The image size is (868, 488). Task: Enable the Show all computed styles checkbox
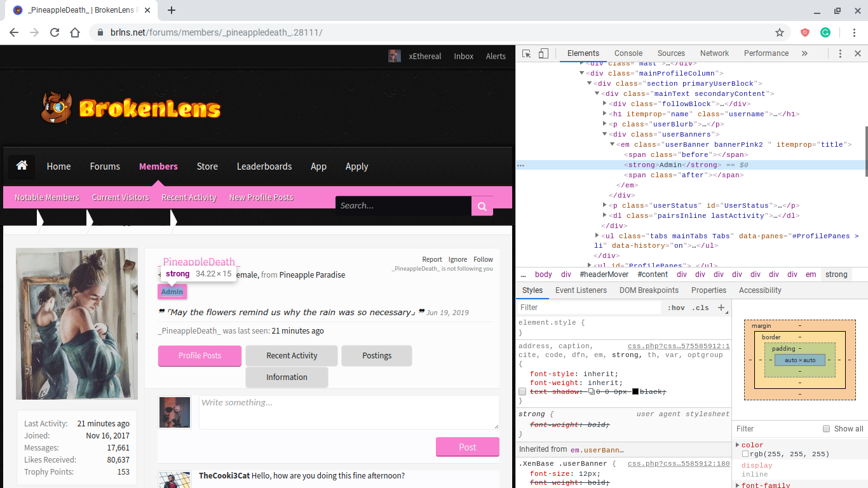(826, 428)
